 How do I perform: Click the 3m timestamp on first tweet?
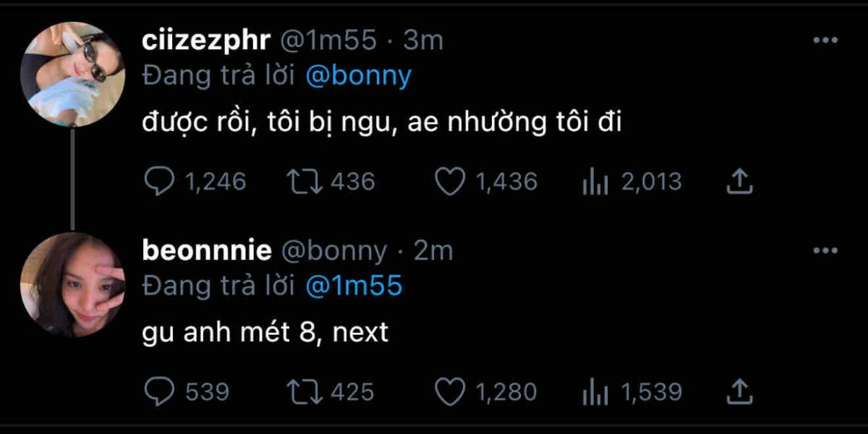point(422,41)
